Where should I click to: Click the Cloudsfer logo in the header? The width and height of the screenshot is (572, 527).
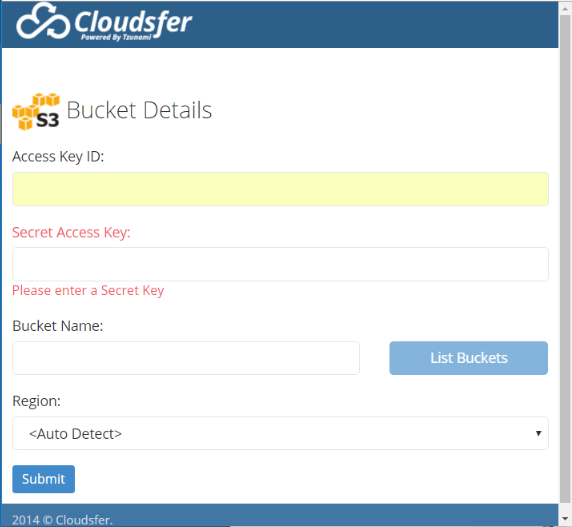(104, 22)
